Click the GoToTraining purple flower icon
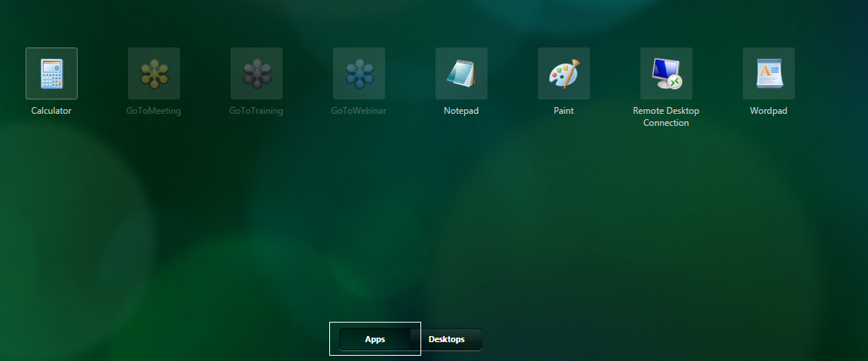 (x=256, y=74)
